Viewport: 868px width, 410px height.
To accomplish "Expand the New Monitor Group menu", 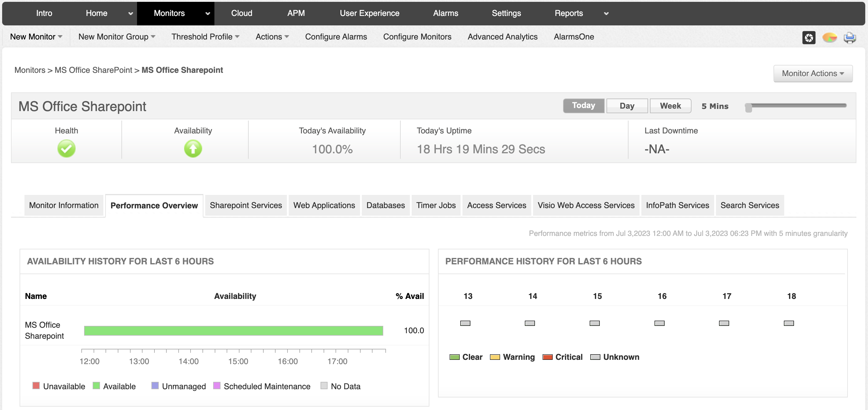I will (117, 37).
